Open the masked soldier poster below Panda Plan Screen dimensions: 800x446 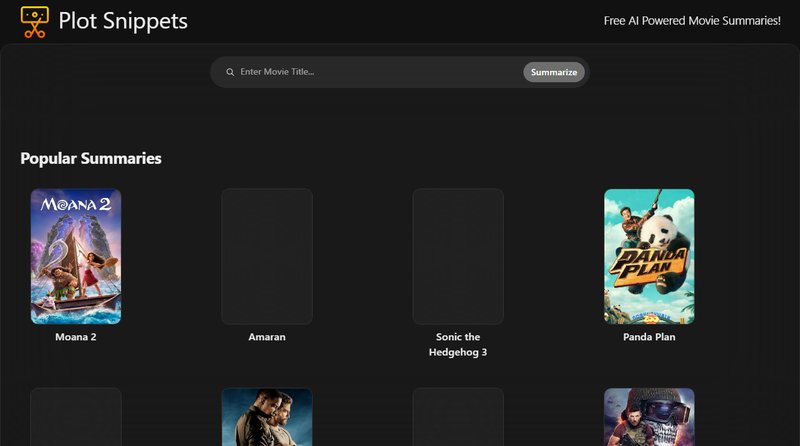(x=649, y=417)
